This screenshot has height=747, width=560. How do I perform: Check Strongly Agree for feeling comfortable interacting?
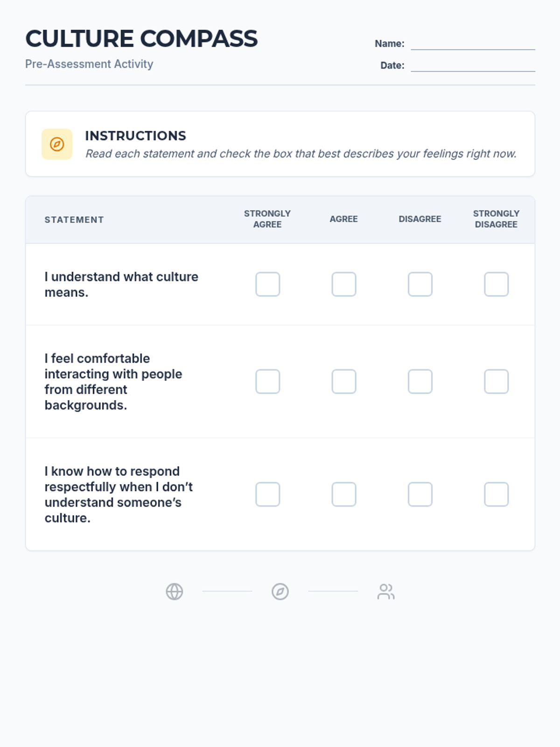click(x=268, y=381)
